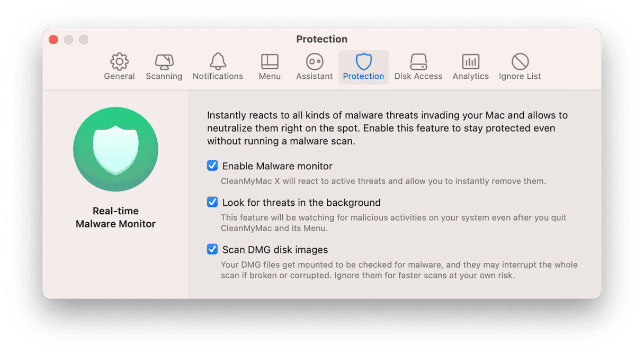644x355 pixels.
Task: Click the Menu layout icon
Action: (x=270, y=61)
